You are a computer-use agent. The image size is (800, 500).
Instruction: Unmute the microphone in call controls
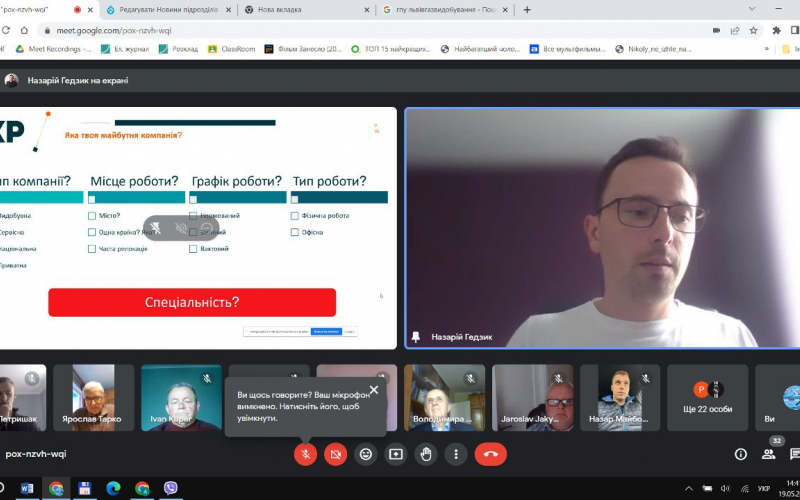point(305,454)
